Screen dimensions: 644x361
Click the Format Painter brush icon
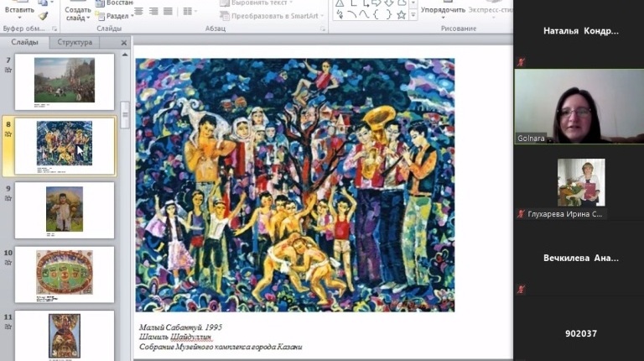tap(43, 16)
